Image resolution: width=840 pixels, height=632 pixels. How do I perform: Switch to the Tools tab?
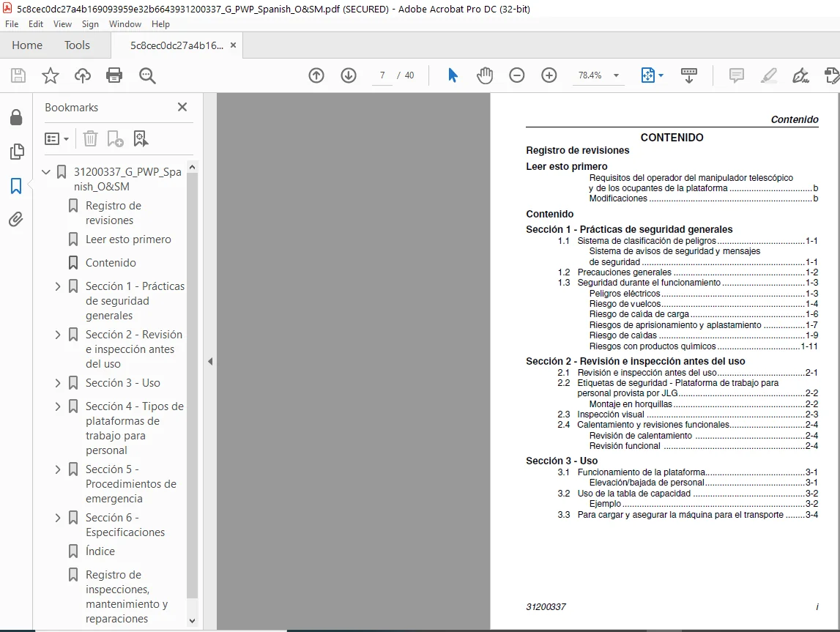click(x=77, y=45)
